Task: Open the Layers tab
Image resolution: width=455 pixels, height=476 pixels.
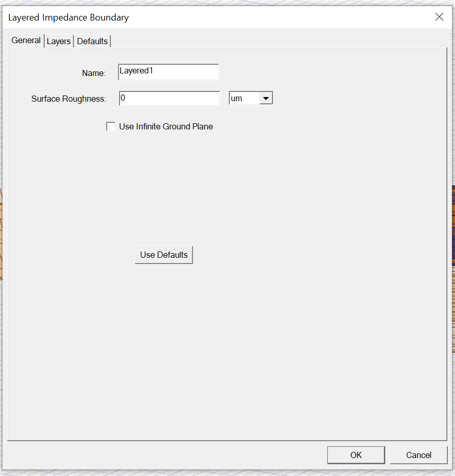Action: tap(58, 41)
